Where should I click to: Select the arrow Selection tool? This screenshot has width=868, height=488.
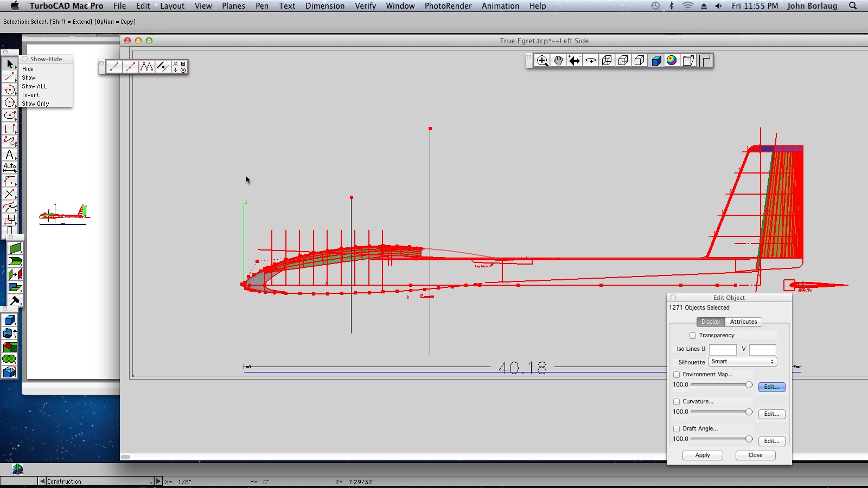pos(10,64)
